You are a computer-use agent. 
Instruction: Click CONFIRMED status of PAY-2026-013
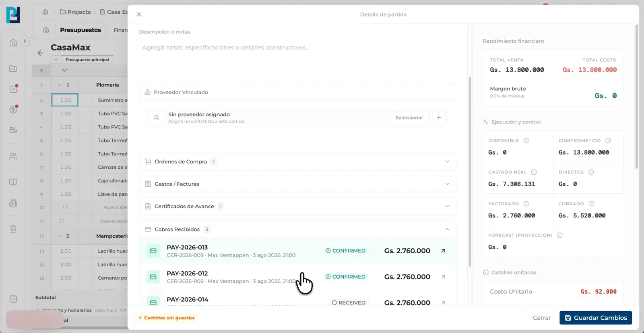[x=345, y=251]
